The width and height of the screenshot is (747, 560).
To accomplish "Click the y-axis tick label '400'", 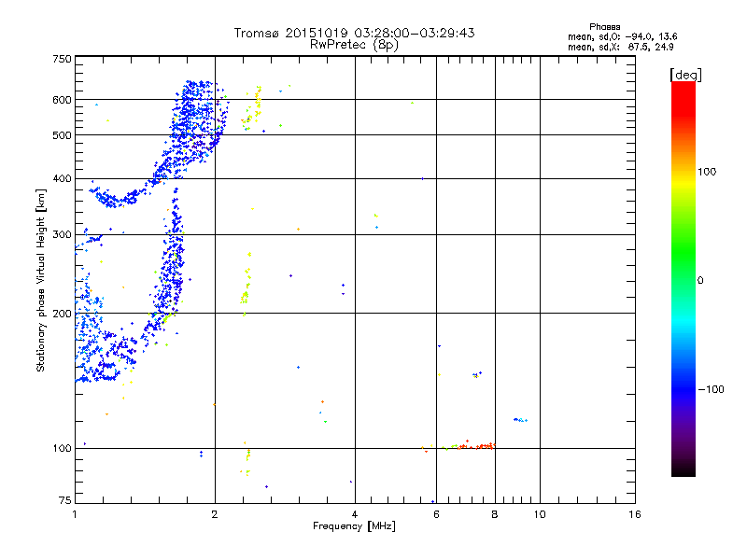I will [x=62, y=178].
